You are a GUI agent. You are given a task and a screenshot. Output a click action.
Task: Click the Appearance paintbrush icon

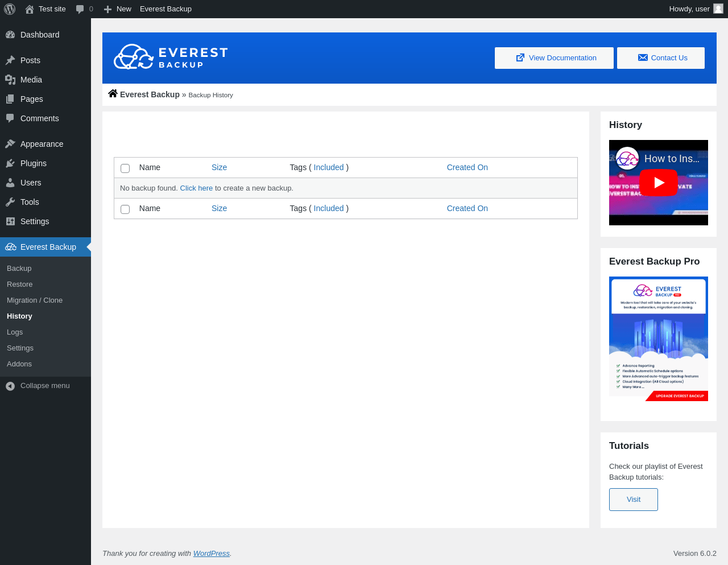[x=10, y=144]
